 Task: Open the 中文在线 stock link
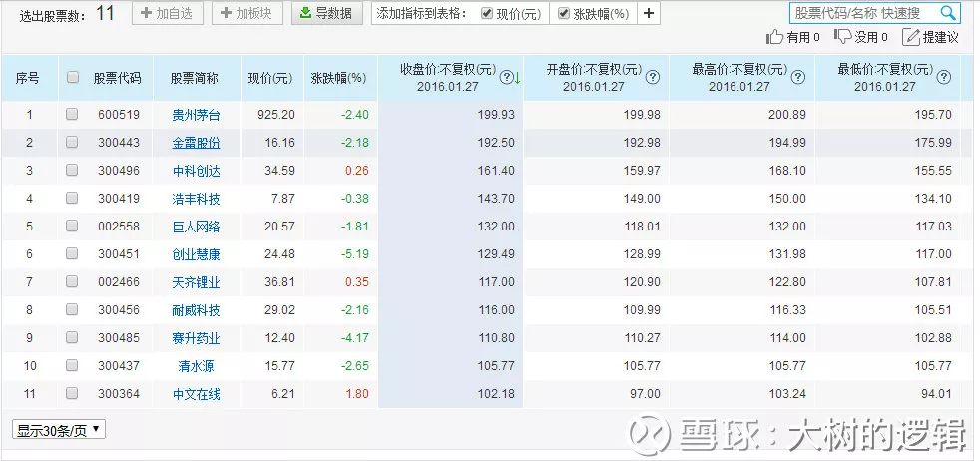197,394
